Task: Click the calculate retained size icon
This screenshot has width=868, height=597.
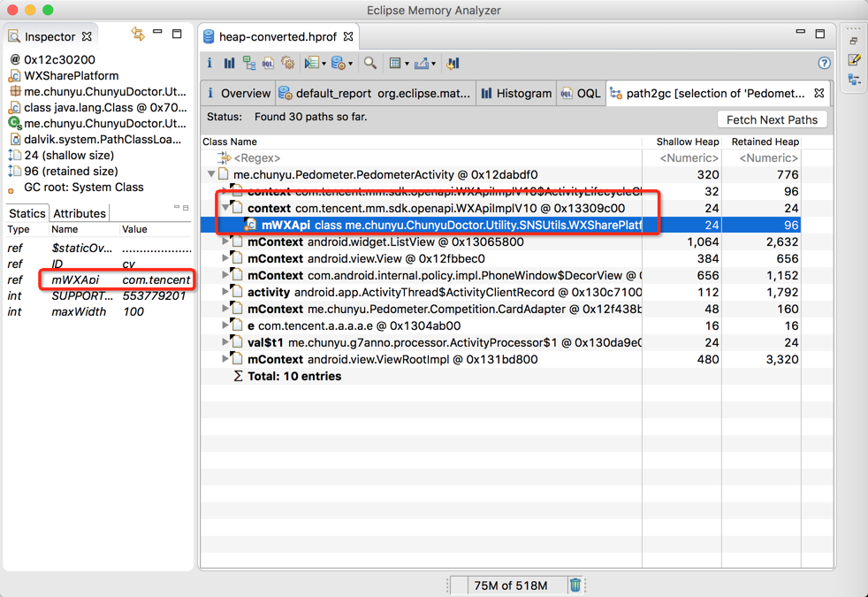Action: click(x=395, y=63)
